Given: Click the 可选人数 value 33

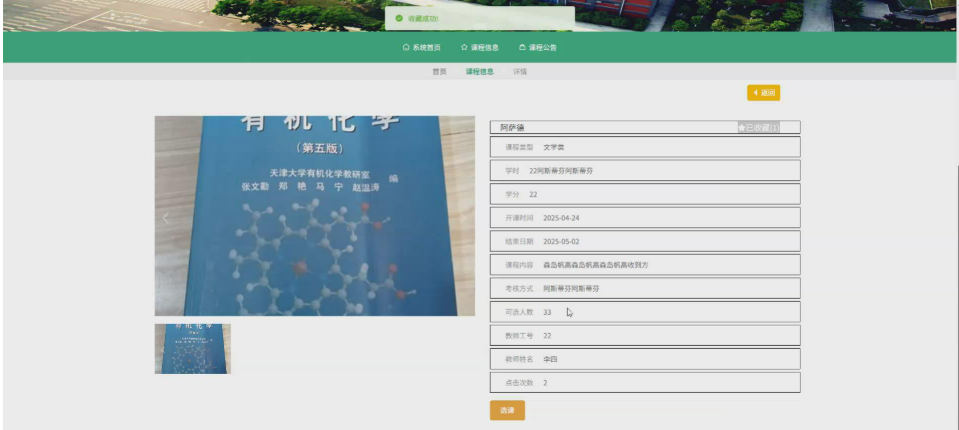Looking at the screenshot, I should pyautogui.click(x=547, y=312).
